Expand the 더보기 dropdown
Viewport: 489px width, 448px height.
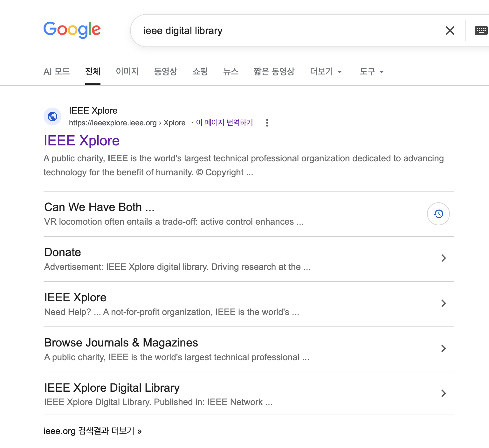pos(326,72)
